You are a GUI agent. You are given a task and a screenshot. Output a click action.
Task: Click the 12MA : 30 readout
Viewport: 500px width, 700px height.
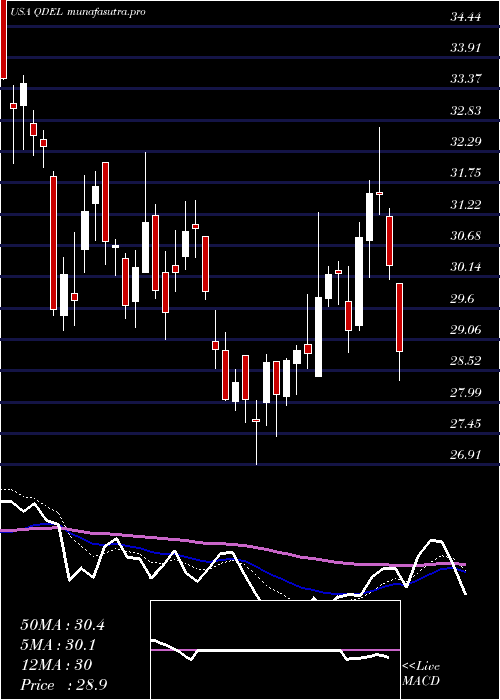(x=56, y=665)
